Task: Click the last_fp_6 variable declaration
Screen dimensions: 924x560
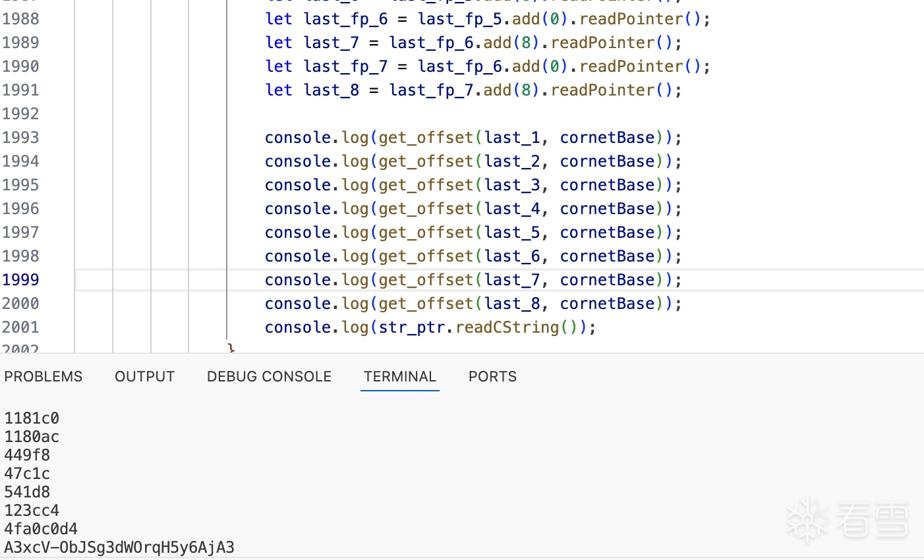Action: 345,19
